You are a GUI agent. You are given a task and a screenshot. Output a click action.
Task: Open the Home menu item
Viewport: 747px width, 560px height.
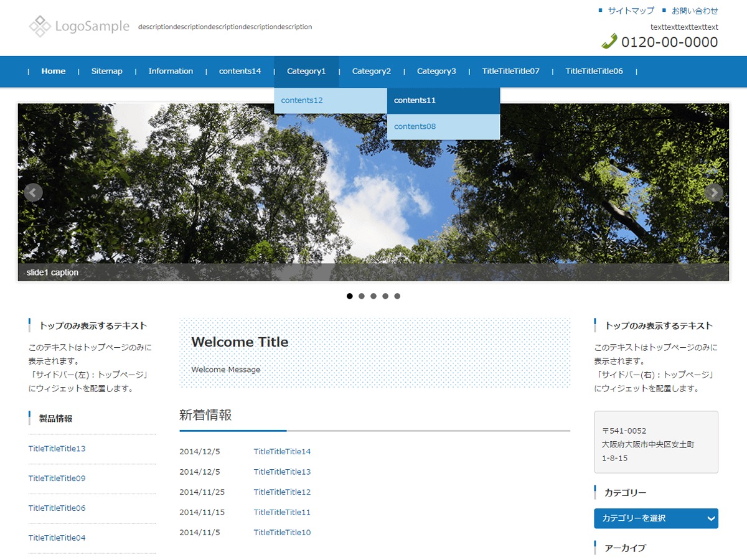coord(54,71)
